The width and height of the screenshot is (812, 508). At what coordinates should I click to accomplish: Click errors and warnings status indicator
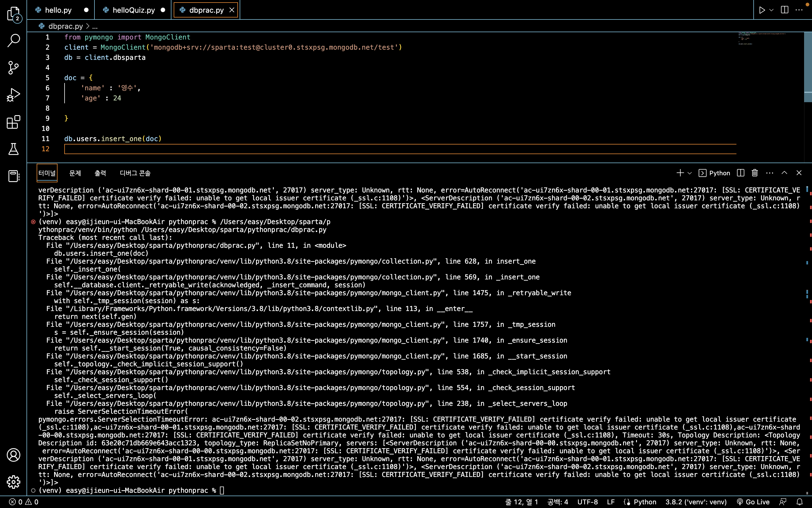pyautogui.click(x=23, y=502)
